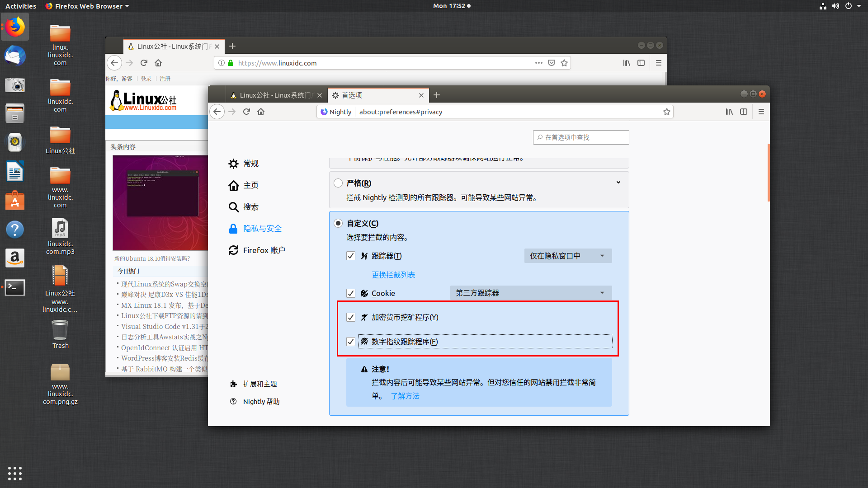The image size is (868, 488).
Task: Click 了解方法 link
Action: (x=405, y=396)
